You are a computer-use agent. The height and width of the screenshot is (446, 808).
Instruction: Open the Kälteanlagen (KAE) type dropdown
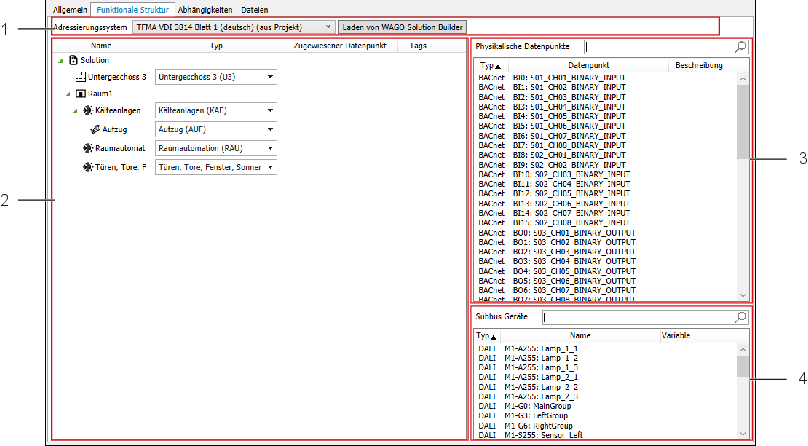coord(270,110)
